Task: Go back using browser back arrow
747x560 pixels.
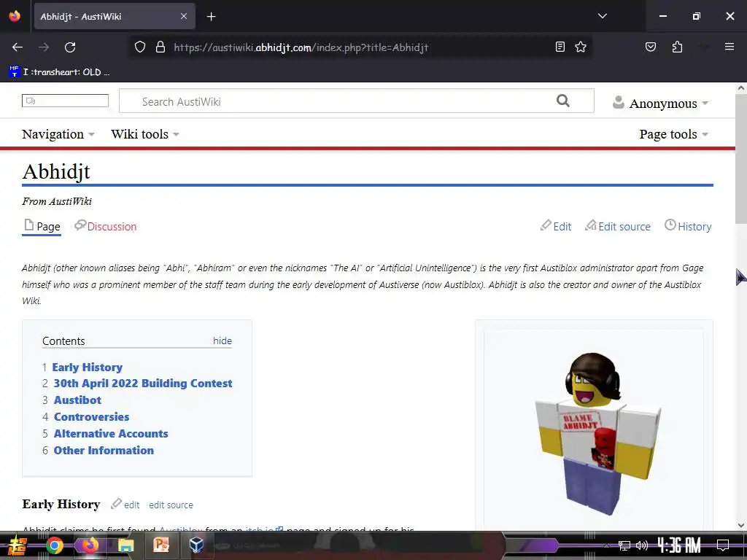Action: click(18, 47)
